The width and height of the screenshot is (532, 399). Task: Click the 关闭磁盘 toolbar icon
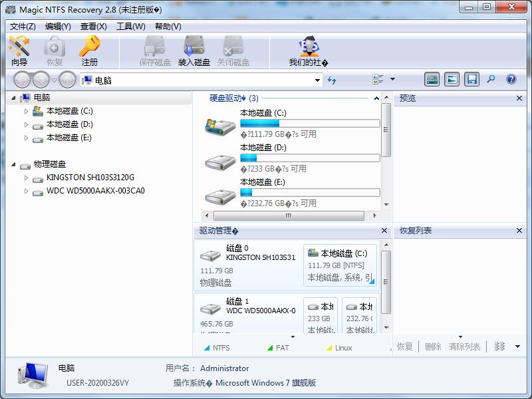tap(233, 51)
